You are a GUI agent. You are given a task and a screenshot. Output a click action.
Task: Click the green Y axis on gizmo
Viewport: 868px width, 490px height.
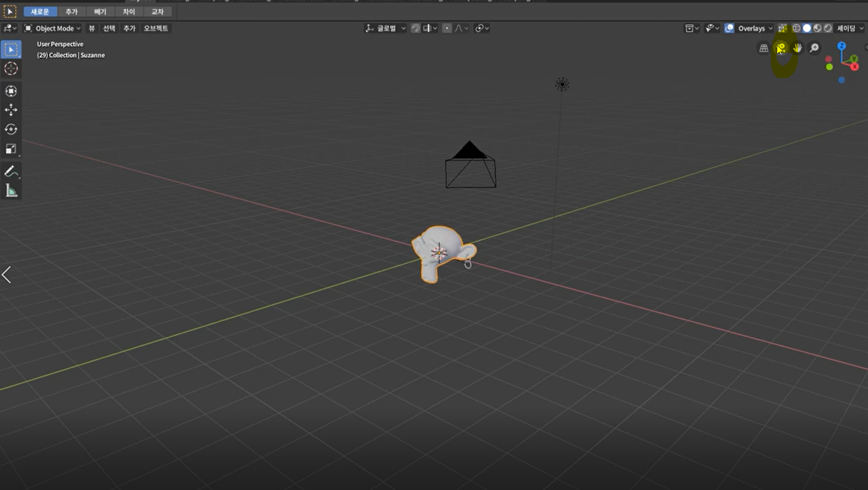[x=854, y=59]
